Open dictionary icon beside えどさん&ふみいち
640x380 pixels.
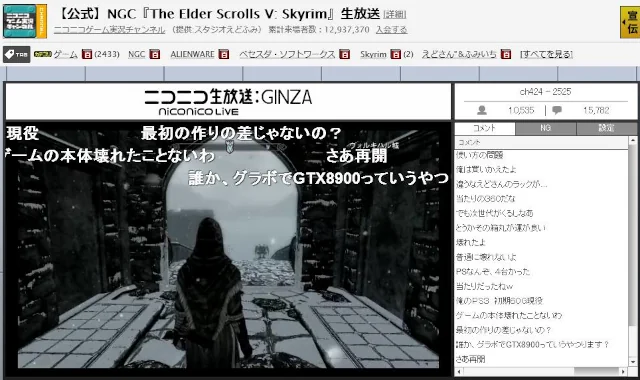(506, 54)
